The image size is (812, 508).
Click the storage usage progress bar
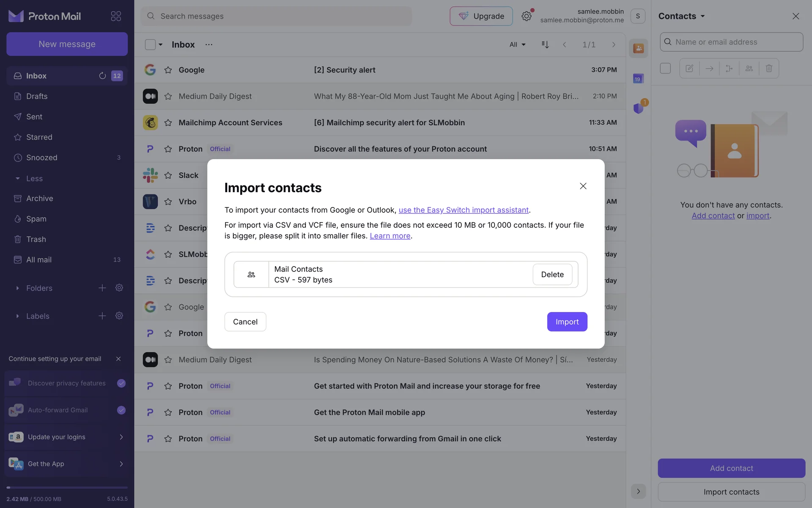(x=67, y=488)
